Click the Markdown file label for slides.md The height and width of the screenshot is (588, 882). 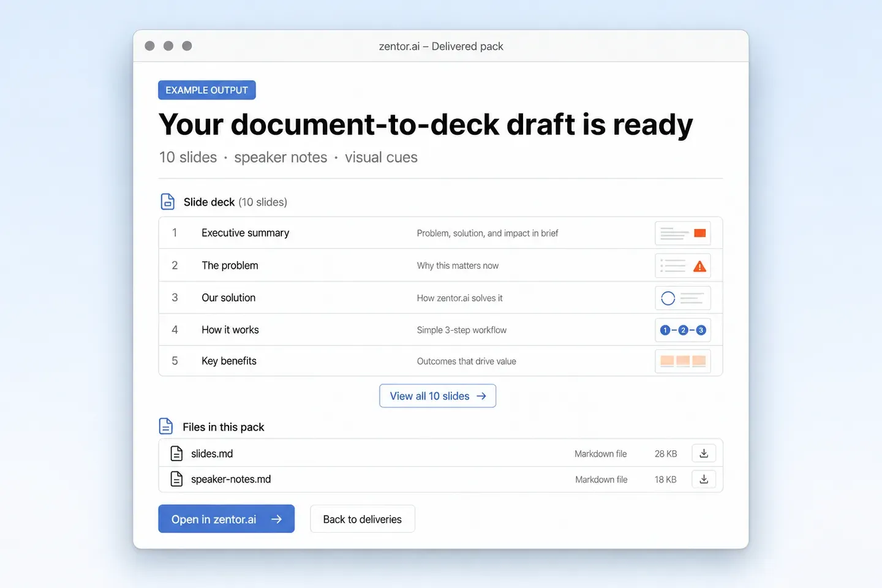pyautogui.click(x=601, y=454)
